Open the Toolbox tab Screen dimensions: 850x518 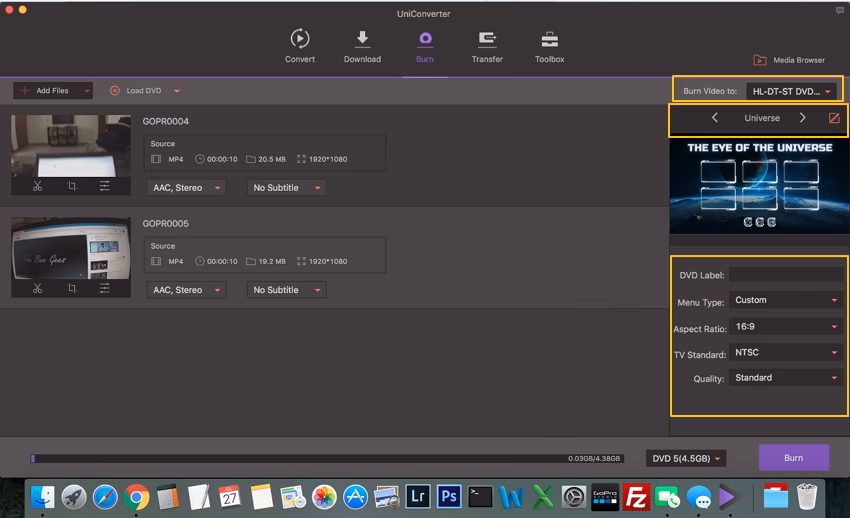(x=549, y=46)
